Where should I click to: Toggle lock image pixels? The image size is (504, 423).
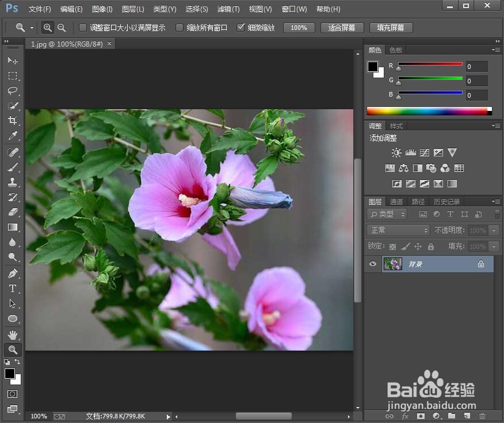[x=406, y=247]
